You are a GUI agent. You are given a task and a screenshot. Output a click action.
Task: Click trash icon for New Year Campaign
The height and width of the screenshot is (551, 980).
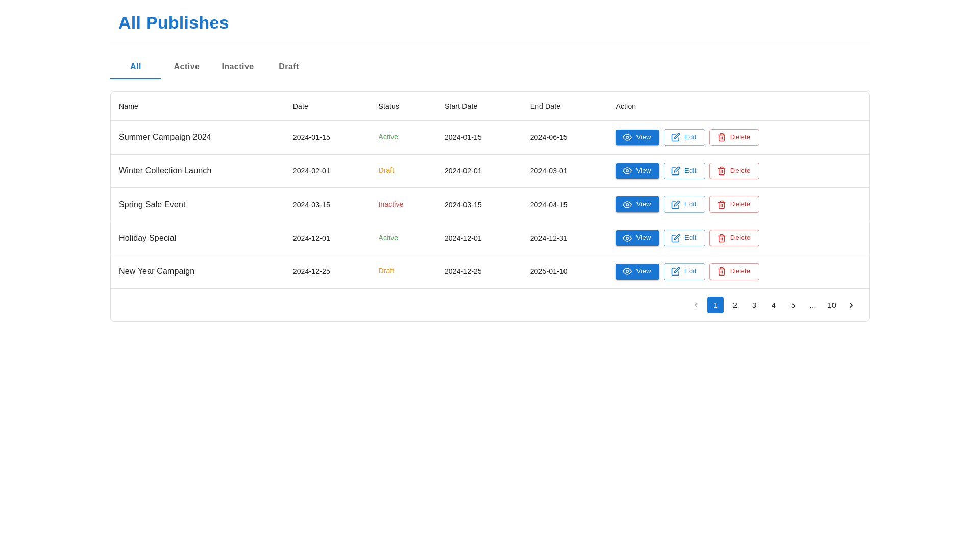[x=721, y=272]
